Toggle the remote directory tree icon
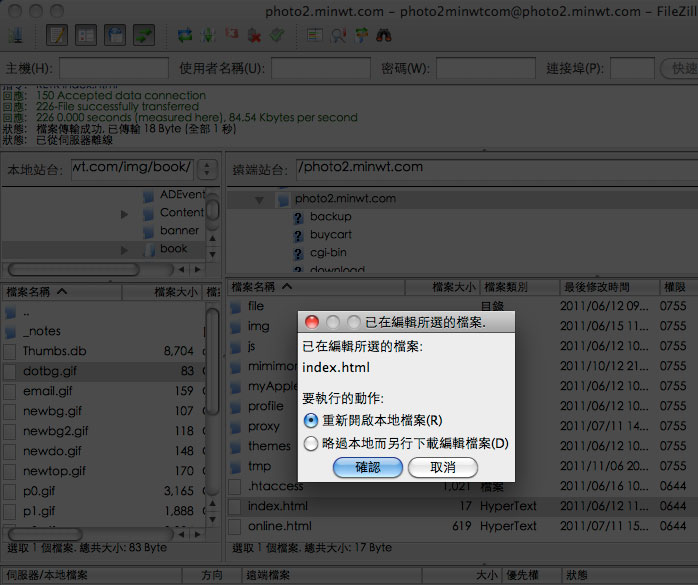 pyautogui.click(x=115, y=35)
